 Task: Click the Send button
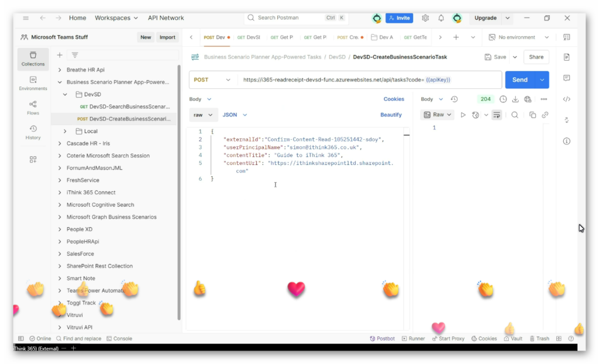point(520,79)
